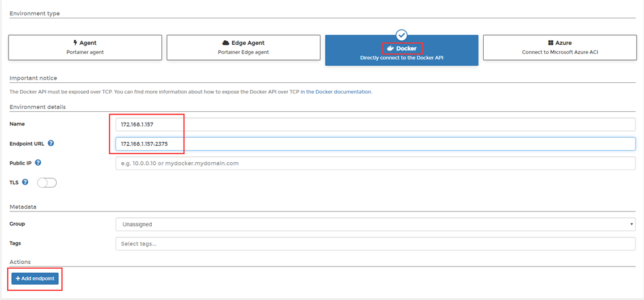Click the 'Environment details' heading

click(38, 107)
